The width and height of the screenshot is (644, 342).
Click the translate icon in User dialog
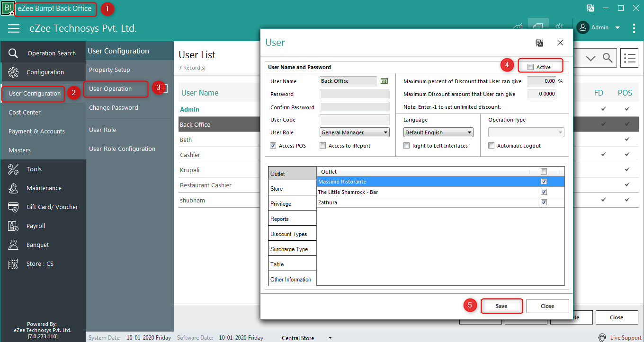pos(539,43)
